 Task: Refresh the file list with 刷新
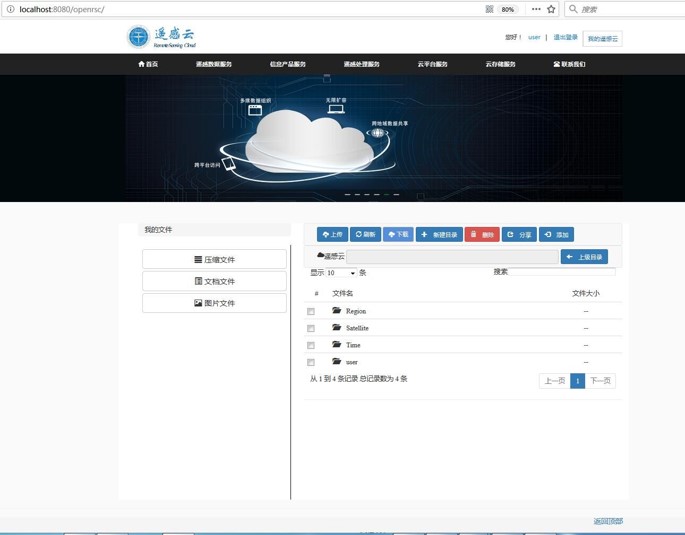point(365,234)
